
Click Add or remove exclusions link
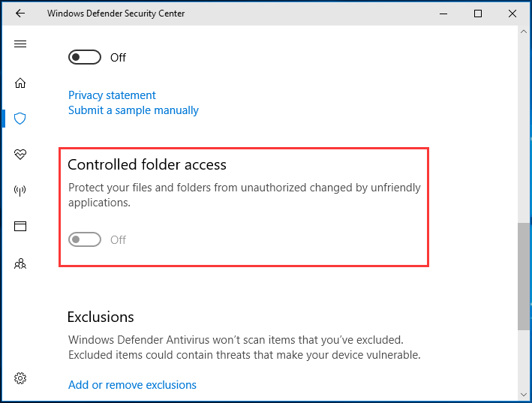tap(132, 385)
